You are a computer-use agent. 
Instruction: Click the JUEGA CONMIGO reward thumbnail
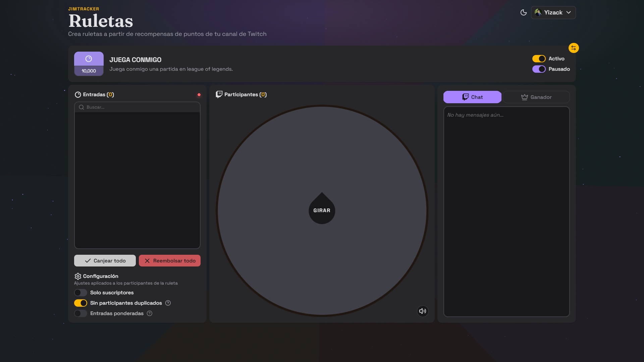point(89,64)
